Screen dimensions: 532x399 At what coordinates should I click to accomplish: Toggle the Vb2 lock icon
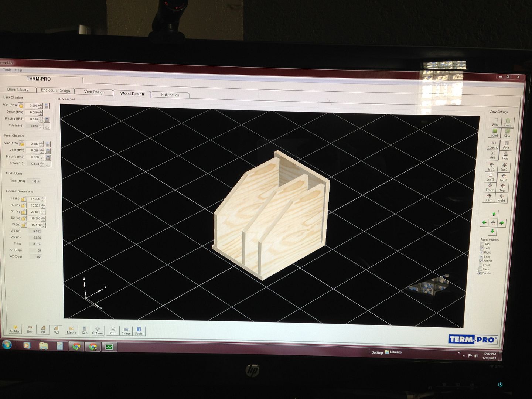tap(22, 143)
